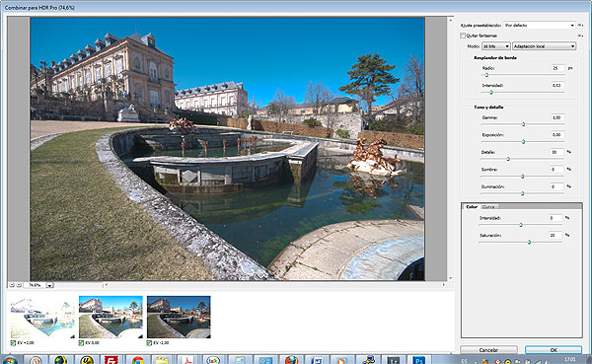Click the Exposición slider handle
592x364 pixels.
point(523,142)
